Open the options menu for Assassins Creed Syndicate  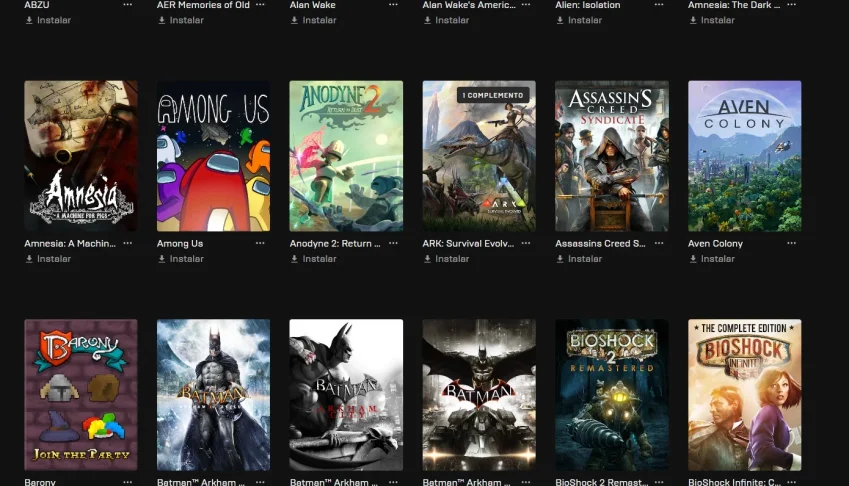[659, 244]
